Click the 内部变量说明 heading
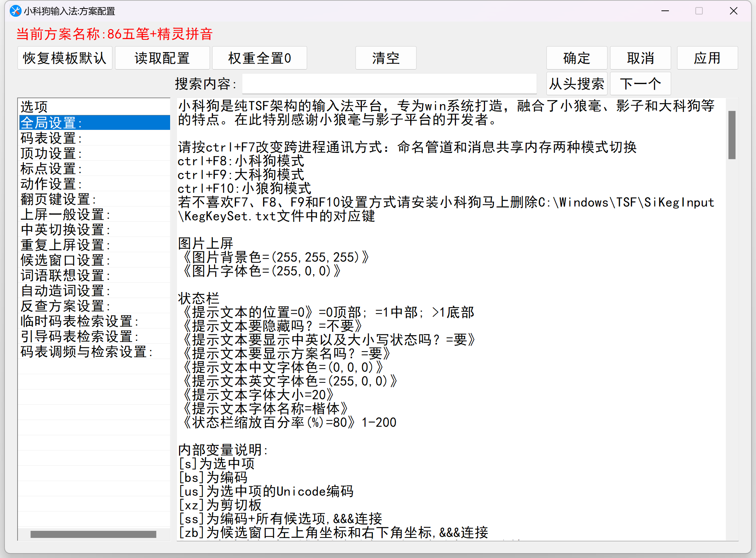The width and height of the screenshot is (756, 558). tap(223, 450)
